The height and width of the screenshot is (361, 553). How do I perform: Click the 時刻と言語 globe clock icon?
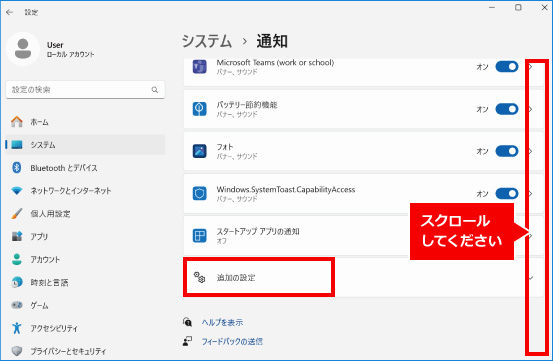coord(17,282)
